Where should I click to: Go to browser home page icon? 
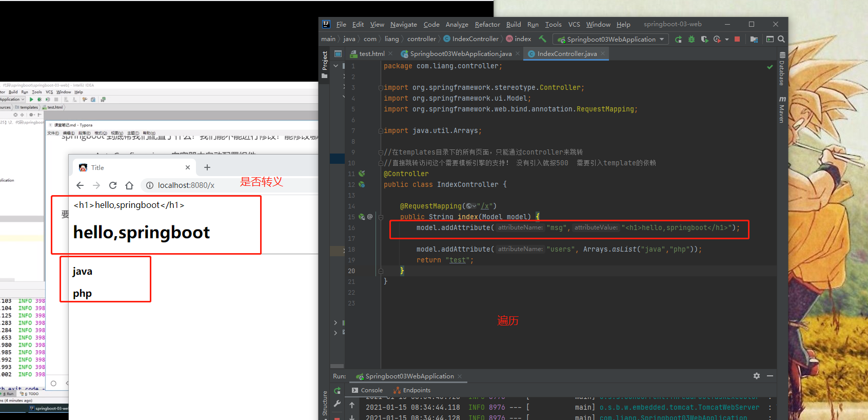(129, 185)
